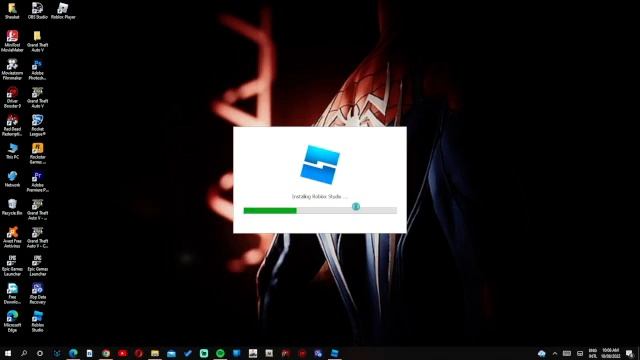Launch Microsoft Edge from the taskbar

pyautogui.click(x=73, y=353)
